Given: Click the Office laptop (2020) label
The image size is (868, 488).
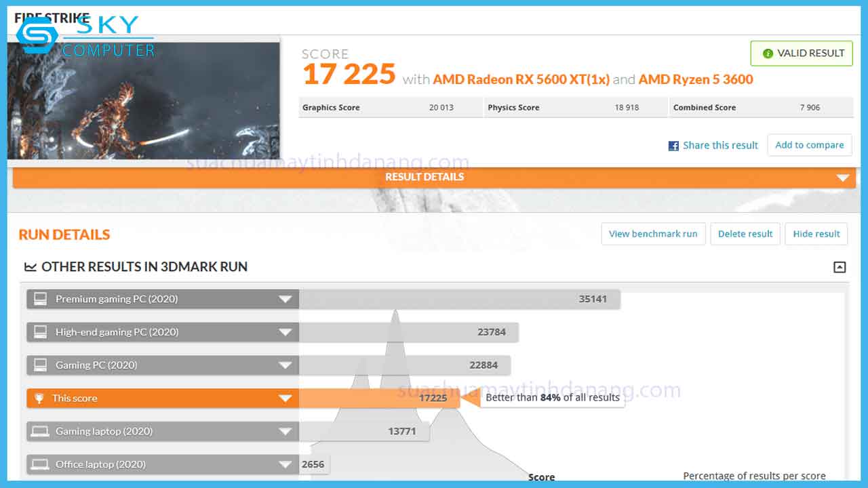Looking at the screenshot, I should [x=100, y=464].
